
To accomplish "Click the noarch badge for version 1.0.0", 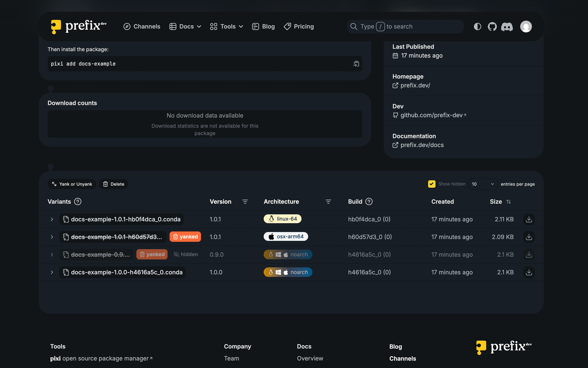I will (288, 272).
